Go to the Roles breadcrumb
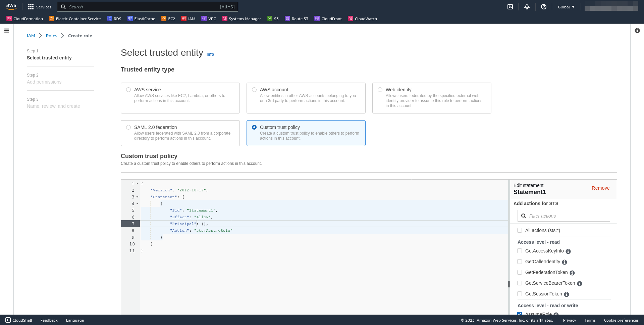This screenshot has width=644, height=325. tap(52, 36)
